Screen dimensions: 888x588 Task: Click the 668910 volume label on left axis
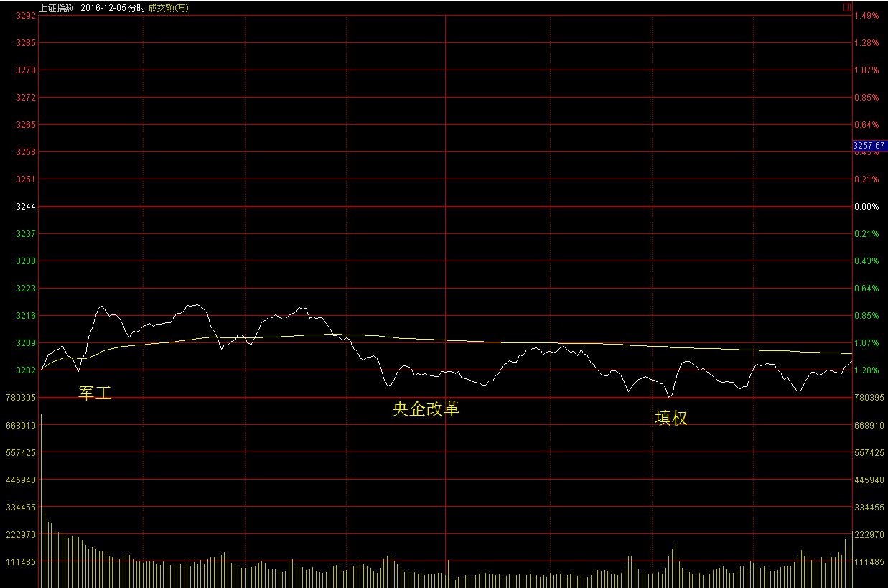[x=21, y=426]
